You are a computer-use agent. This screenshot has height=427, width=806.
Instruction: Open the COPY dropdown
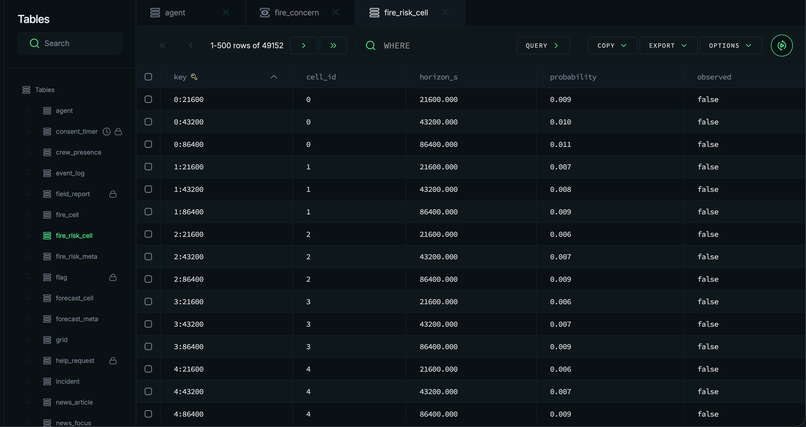point(612,46)
